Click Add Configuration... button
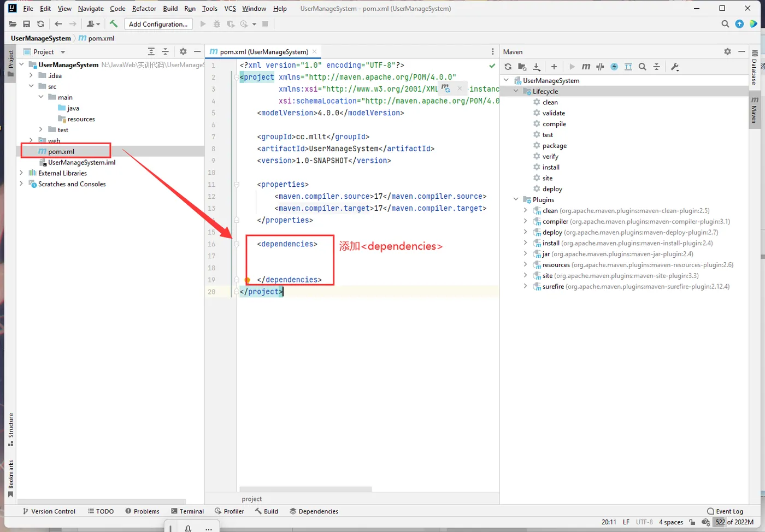The width and height of the screenshot is (765, 532). point(158,24)
